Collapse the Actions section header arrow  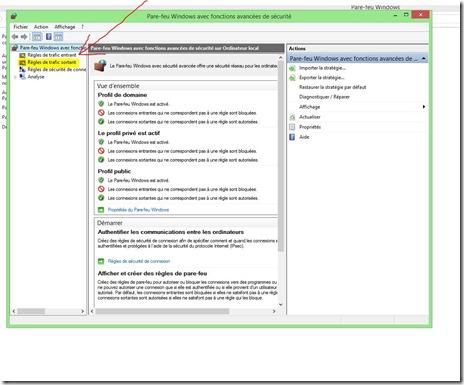(423, 59)
